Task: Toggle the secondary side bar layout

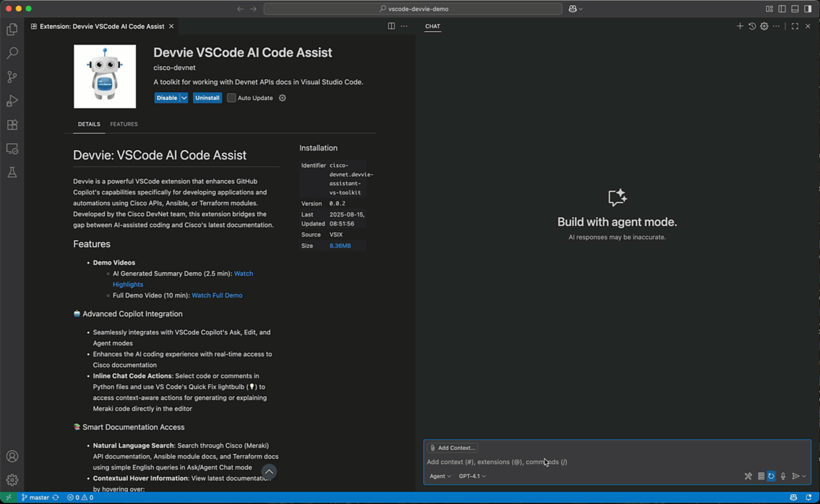Action: (x=808, y=9)
